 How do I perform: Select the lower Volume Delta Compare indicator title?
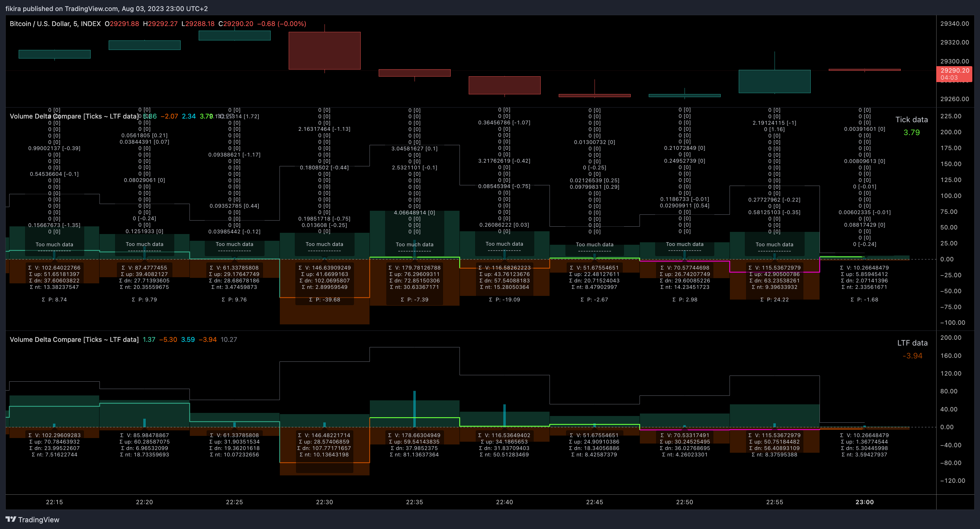click(74, 339)
